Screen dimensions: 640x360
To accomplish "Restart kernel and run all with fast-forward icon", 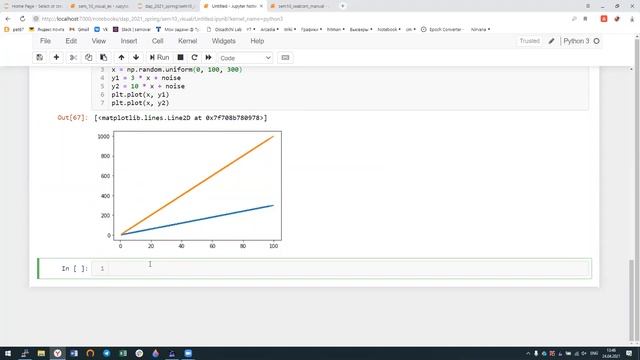I will click(209, 58).
